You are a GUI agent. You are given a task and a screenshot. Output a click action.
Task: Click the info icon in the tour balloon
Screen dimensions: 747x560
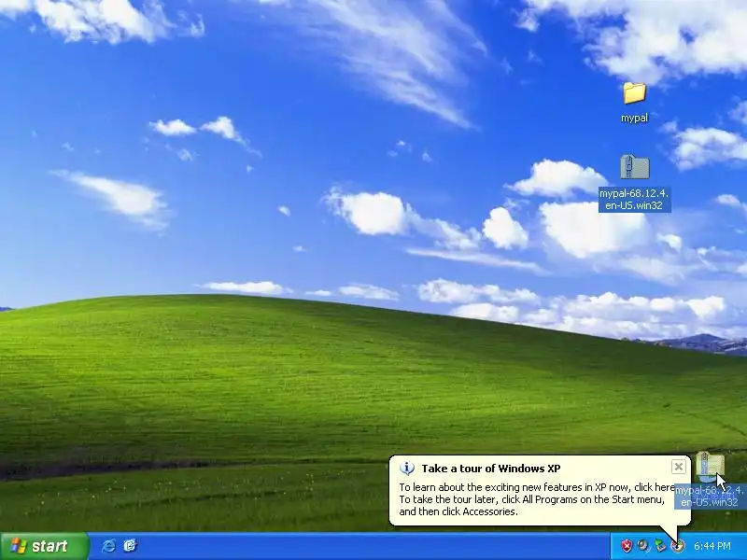pyautogui.click(x=407, y=469)
